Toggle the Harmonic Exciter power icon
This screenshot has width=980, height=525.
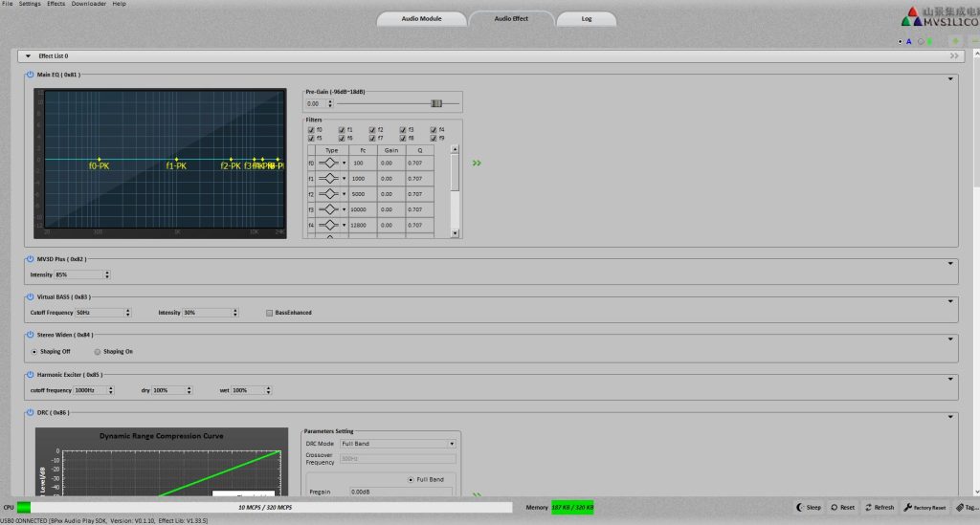coord(30,375)
